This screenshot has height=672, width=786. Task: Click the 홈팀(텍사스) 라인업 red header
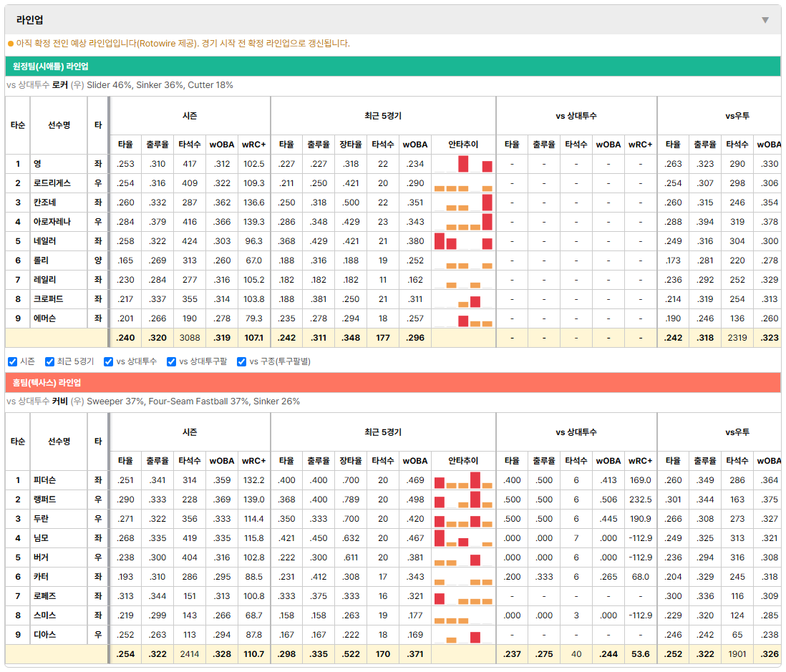pos(392,383)
